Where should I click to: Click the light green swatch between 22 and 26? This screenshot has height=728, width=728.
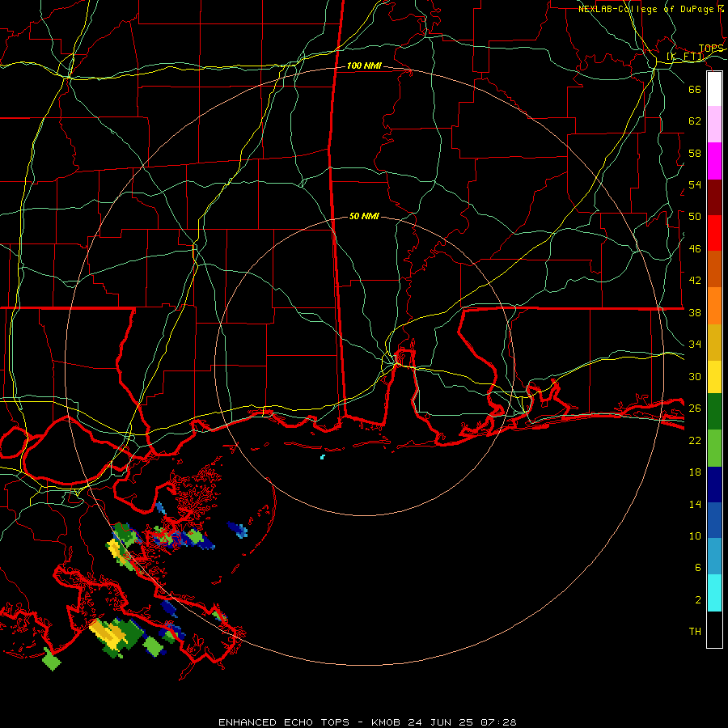click(x=714, y=448)
